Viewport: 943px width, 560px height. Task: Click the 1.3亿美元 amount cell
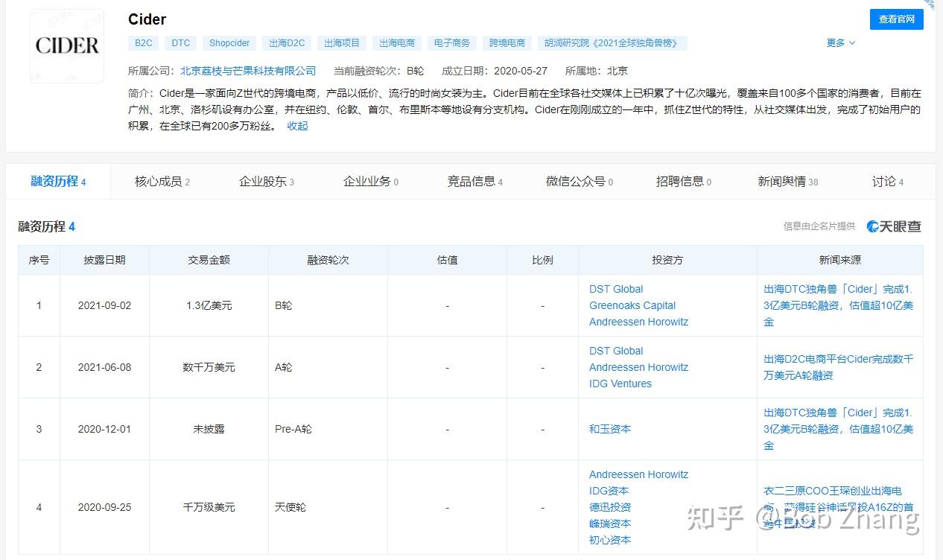[x=209, y=305]
